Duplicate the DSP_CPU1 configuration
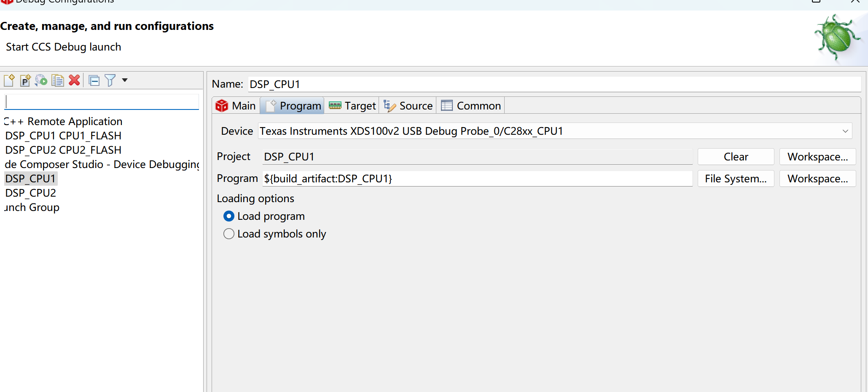The width and height of the screenshot is (868, 392). click(x=58, y=80)
